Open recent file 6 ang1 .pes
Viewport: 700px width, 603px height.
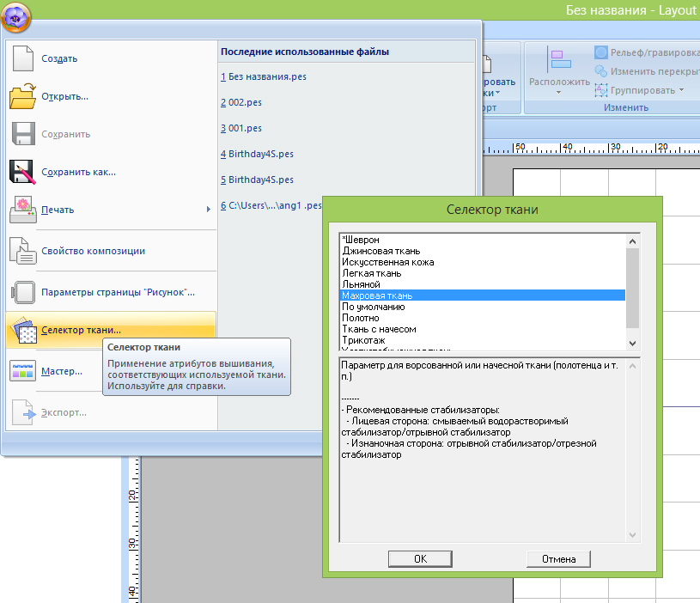coord(271,206)
